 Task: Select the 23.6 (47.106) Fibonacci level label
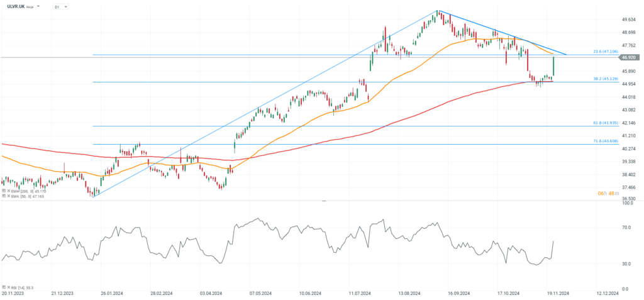605,52
